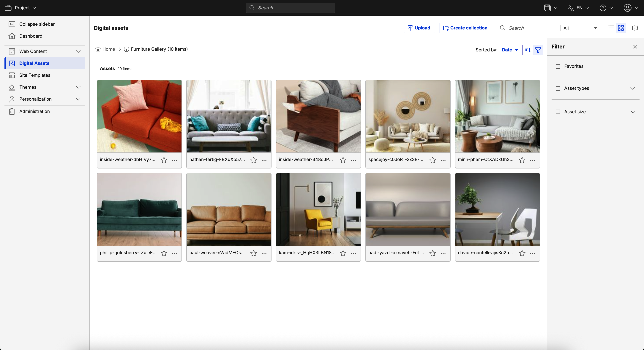The height and width of the screenshot is (350, 644).
Task: Click the Upload button
Action: (419, 28)
